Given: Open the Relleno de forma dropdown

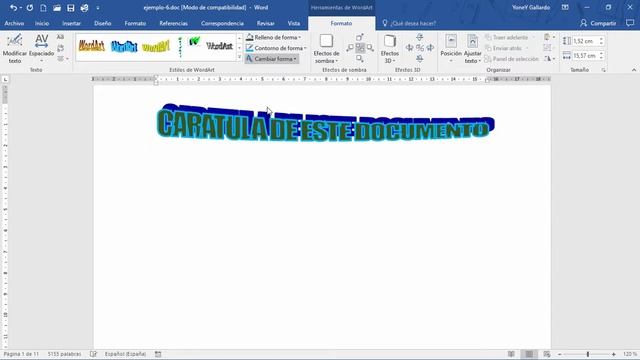Looking at the screenshot, I should pos(273,37).
